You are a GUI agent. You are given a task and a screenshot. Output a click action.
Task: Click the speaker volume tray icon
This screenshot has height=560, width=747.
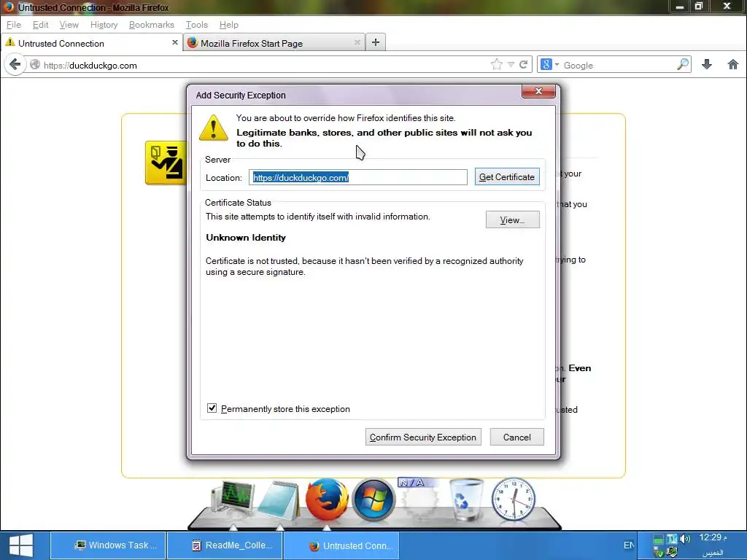click(685, 539)
